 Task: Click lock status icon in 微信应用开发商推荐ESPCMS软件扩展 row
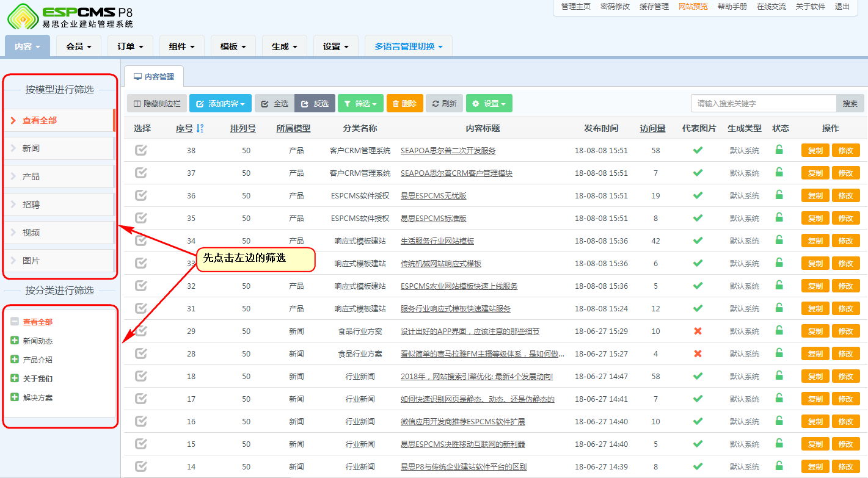(779, 421)
